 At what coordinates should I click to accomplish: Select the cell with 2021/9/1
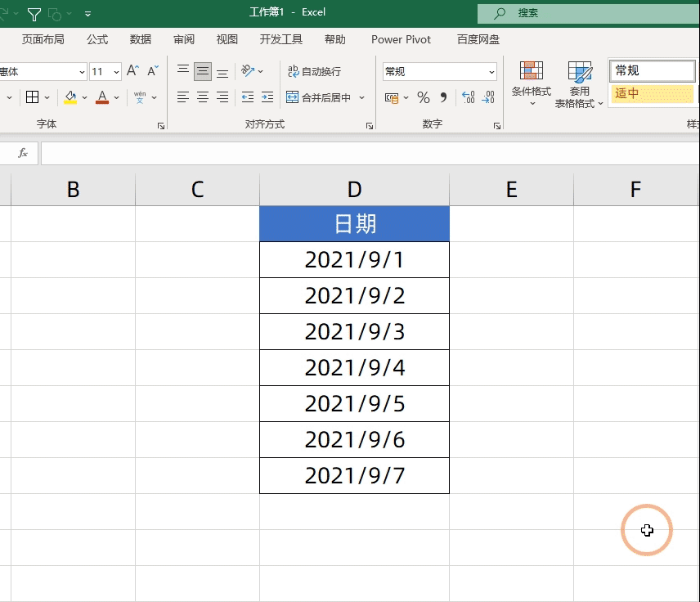354,260
